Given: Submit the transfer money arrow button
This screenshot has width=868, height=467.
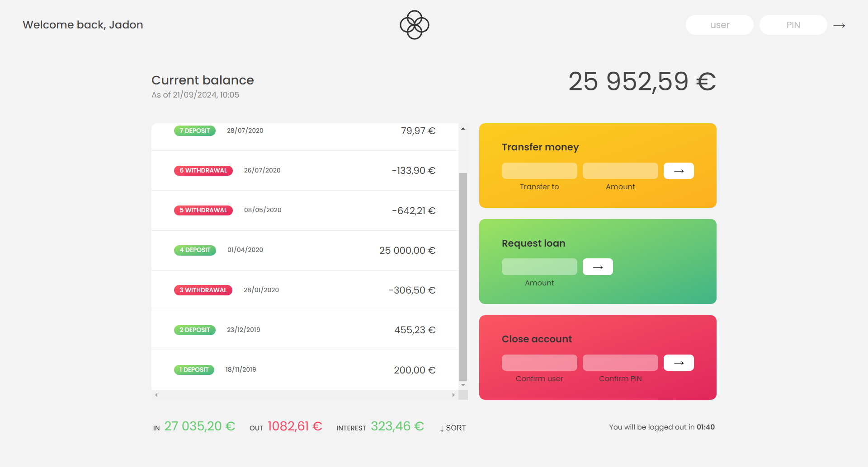Looking at the screenshot, I should [x=678, y=171].
